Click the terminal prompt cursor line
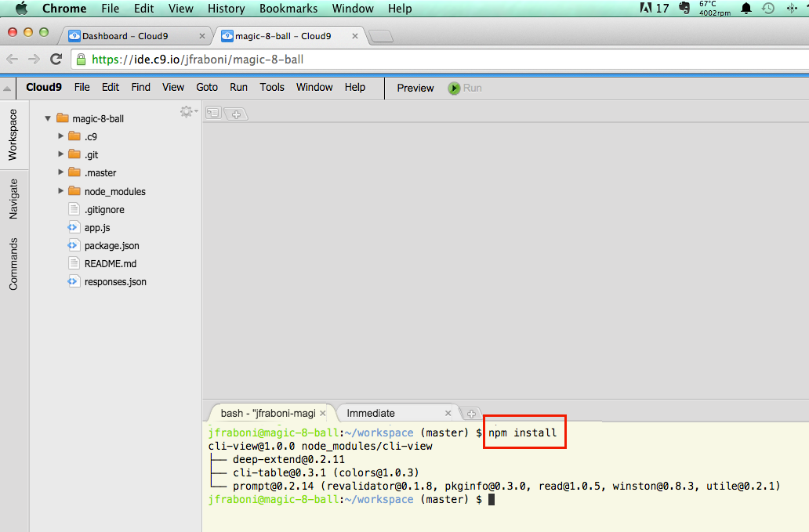This screenshot has height=532, width=809. (x=351, y=499)
